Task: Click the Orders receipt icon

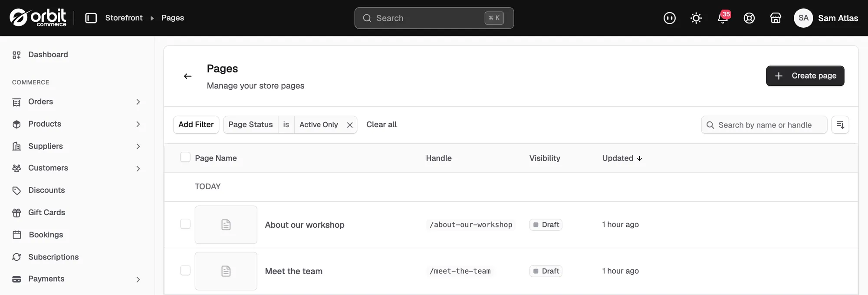Action: tap(16, 102)
